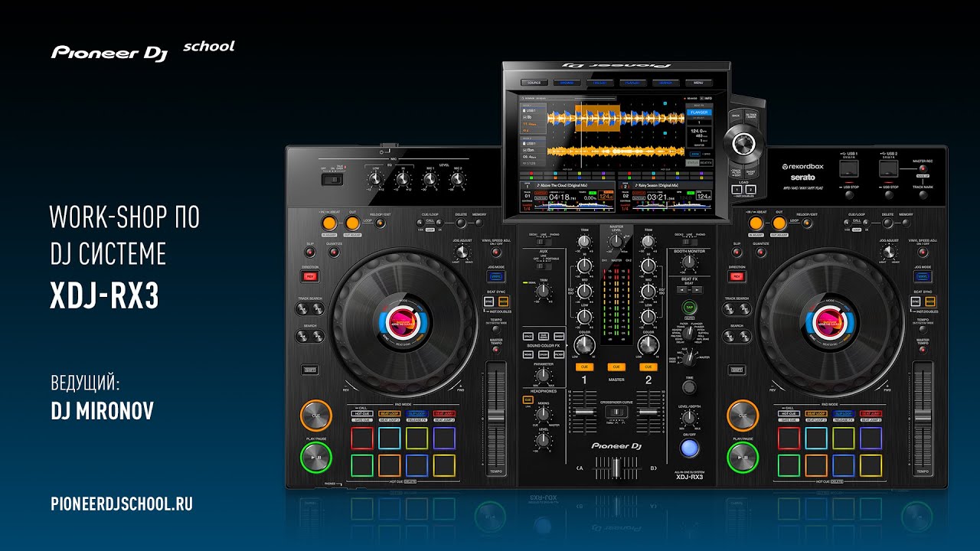Tap the orange-ringed CUE button on deck 1

(316, 416)
